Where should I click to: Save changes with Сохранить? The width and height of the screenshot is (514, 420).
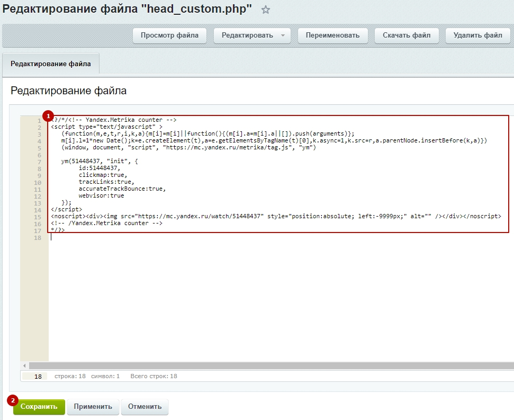tap(39, 407)
